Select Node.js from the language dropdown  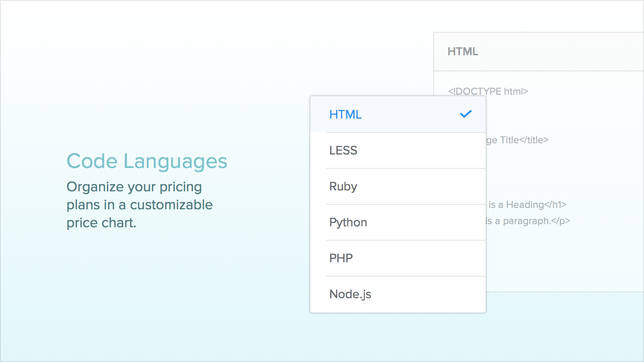click(350, 294)
